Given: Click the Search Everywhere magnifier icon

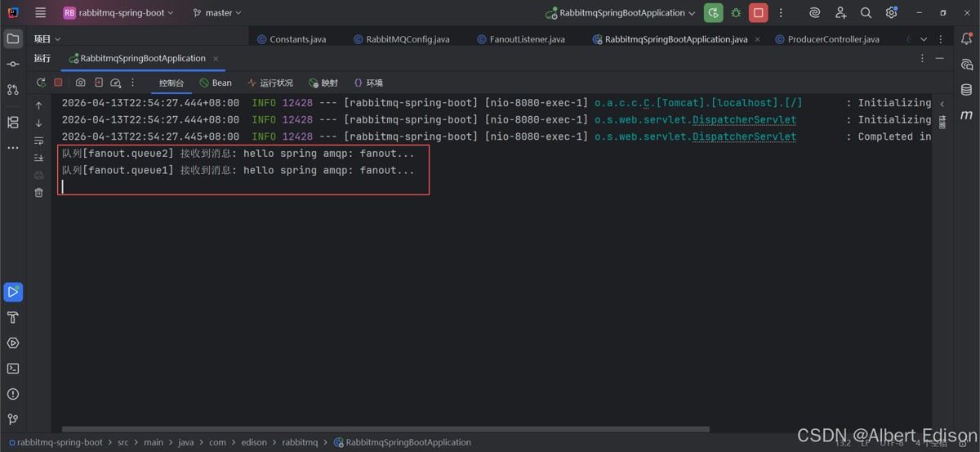Looking at the screenshot, I should pos(866,13).
